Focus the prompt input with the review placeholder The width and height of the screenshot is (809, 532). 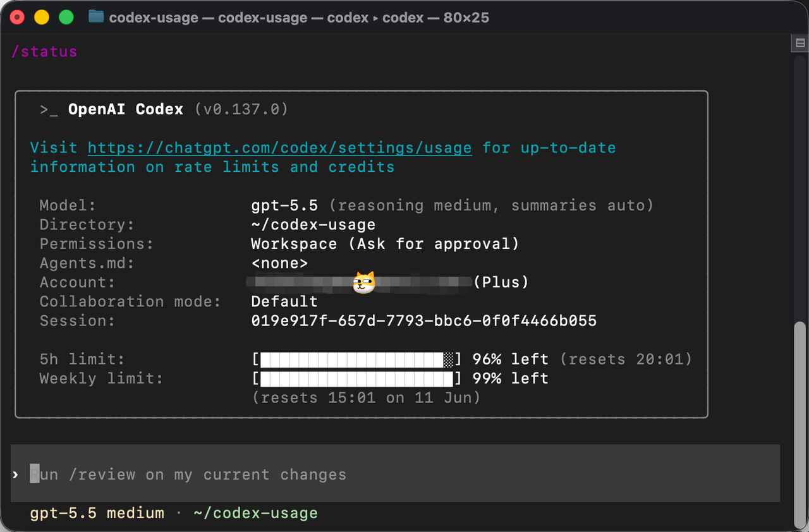pyautogui.click(x=396, y=474)
